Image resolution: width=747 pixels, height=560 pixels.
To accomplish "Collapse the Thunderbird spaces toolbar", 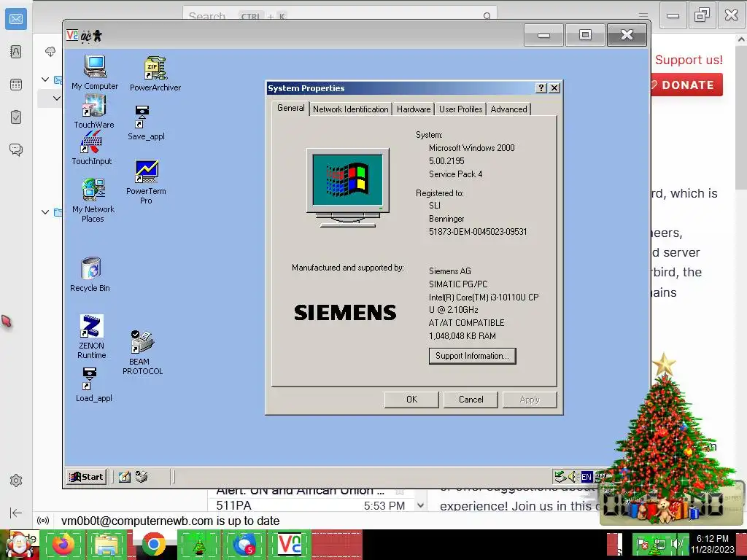I will (16, 513).
